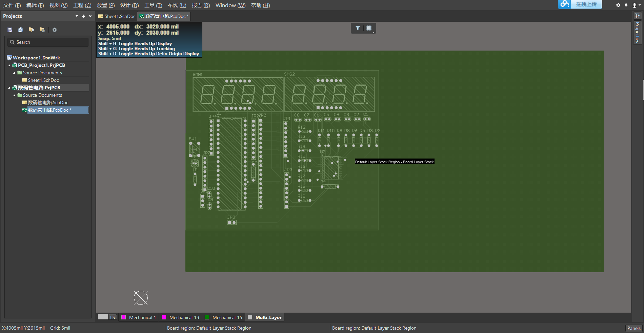Click the Compile project icon in Projects panel

pos(20,30)
